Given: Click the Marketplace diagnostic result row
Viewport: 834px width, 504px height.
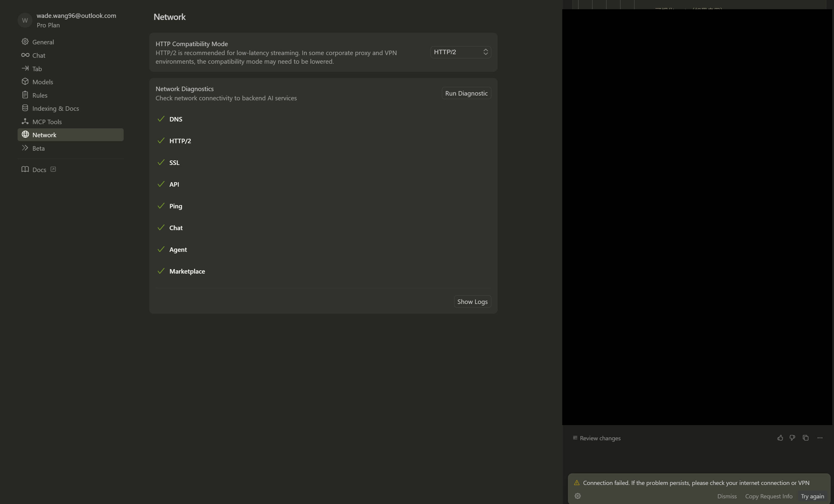Looking at the screenshot, I should pyautogui.click(x=323, y=271).
